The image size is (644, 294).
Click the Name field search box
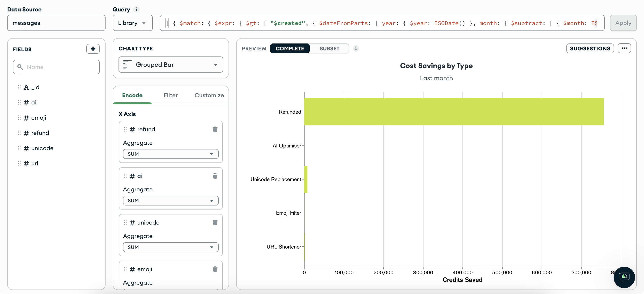56,67
